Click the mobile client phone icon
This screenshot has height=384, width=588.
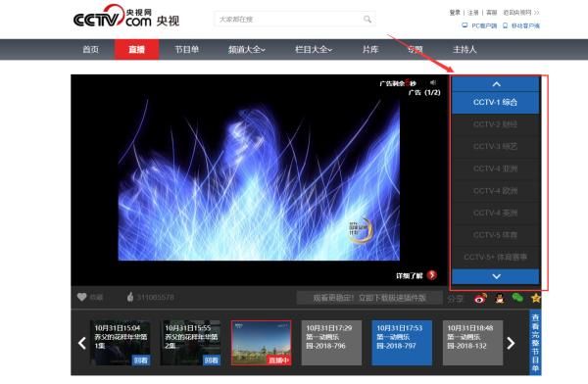click(505, 25)
